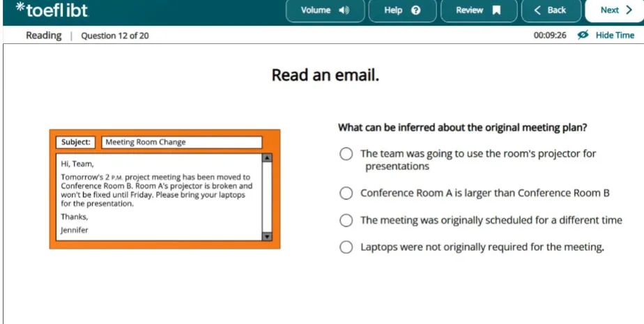The image size is (644, 324).
Task: Click the Hide Time link
Action: (x=615, y=36)
